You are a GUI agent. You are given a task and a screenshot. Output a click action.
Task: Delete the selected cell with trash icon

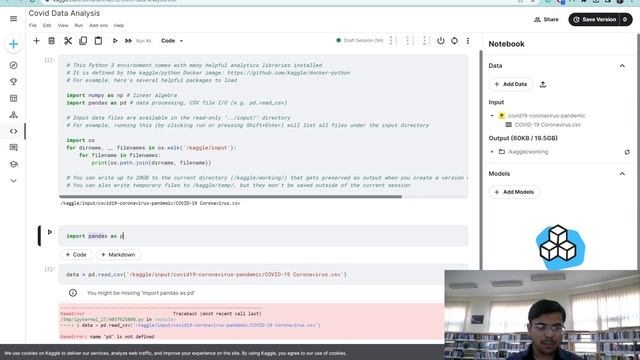(x=51, y=41)
